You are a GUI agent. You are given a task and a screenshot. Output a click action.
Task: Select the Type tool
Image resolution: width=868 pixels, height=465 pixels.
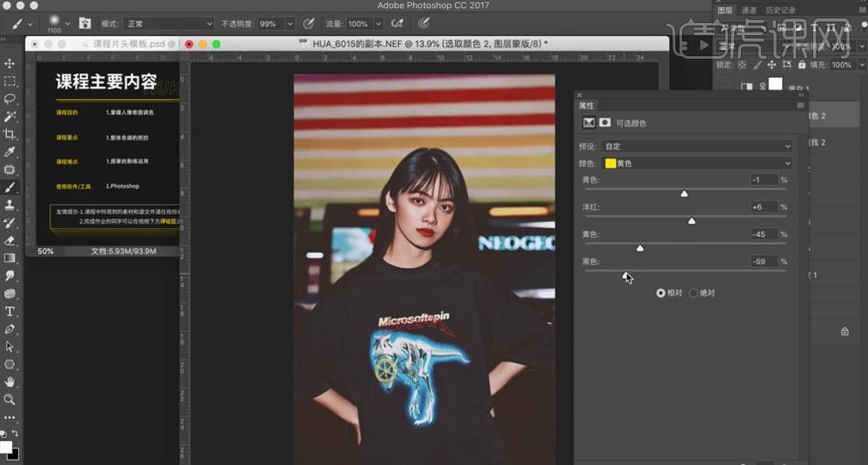[x=10, y=311]
